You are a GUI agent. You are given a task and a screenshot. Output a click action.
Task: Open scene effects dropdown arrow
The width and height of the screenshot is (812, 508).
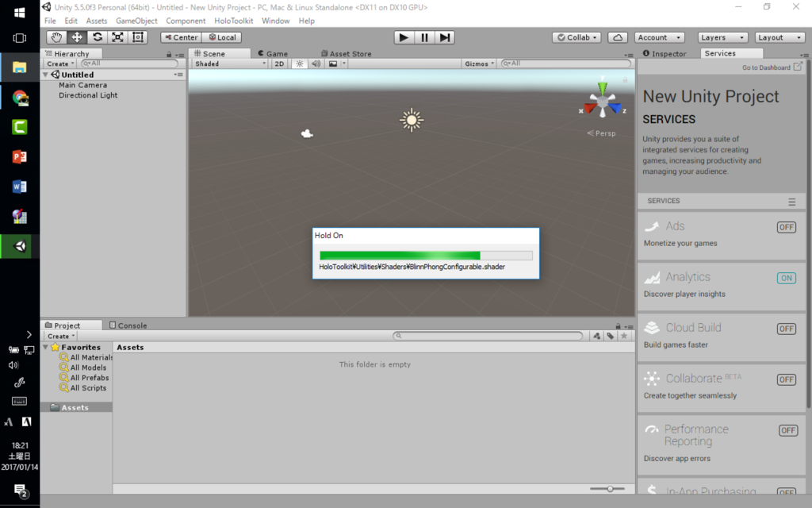click(344, 63)
